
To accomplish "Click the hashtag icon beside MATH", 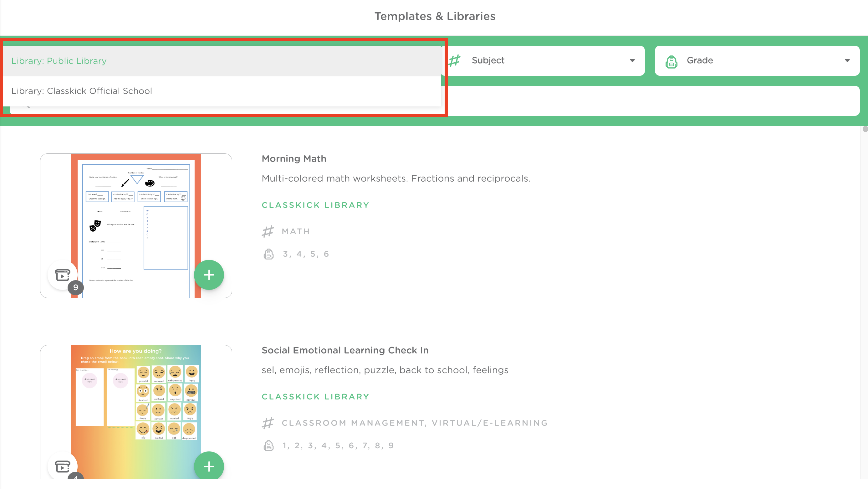I will click(268, 232).
